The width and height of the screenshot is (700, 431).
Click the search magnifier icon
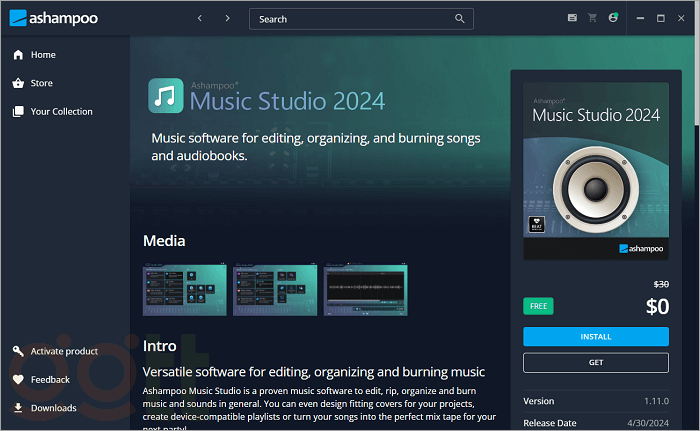(460, 18)
